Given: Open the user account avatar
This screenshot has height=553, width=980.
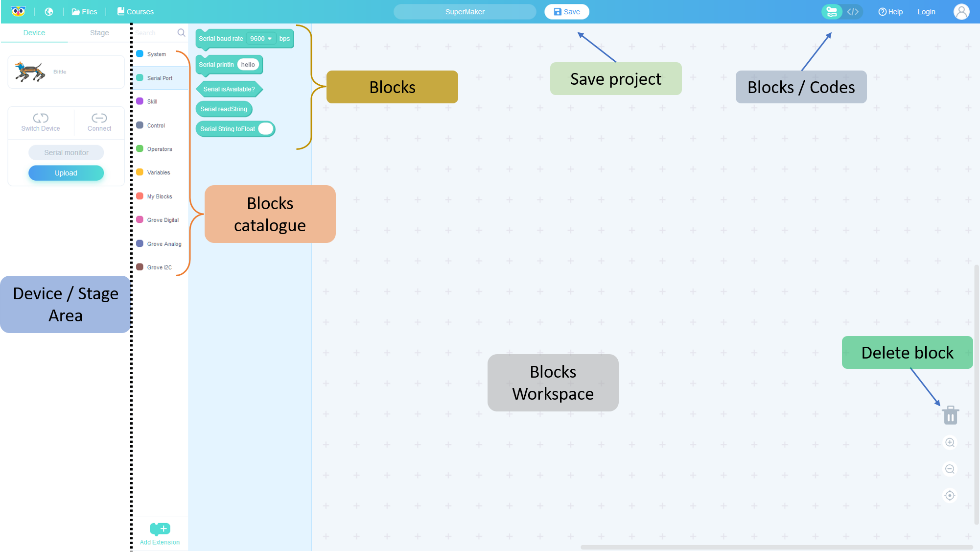Looking at the screenshot, I should click(x=961, y=11).
